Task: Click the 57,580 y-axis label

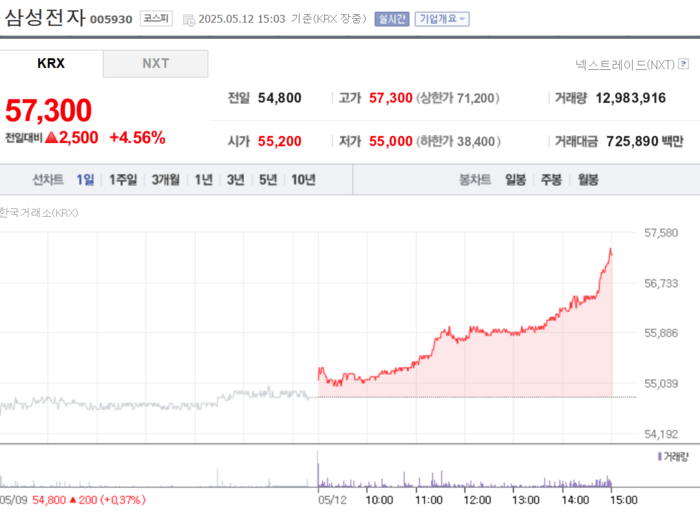Action: (x=661, y=233)
